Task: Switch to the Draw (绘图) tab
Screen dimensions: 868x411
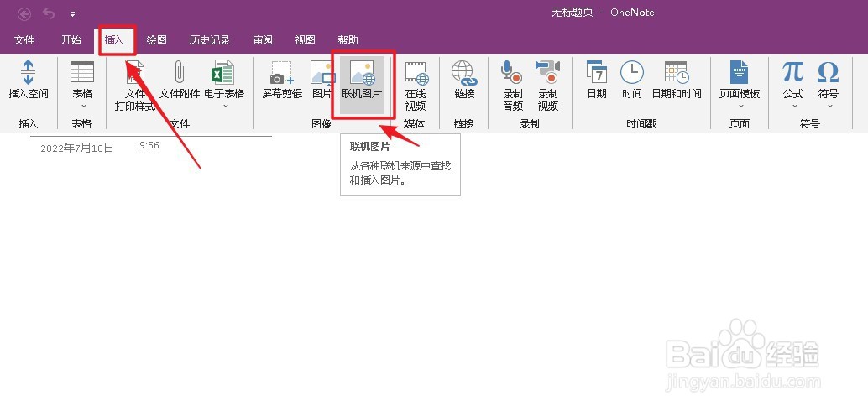Action: 157,39
